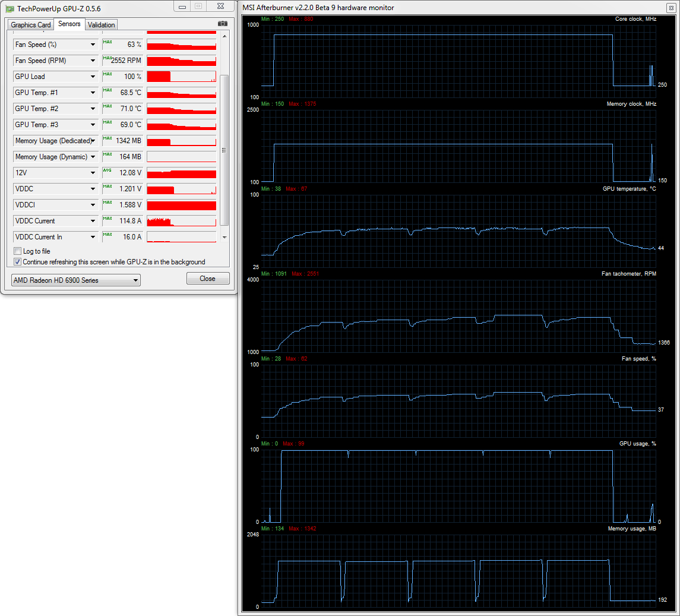680x616 pixels.
Task: Expand the VDDCI sensor dropdown
Action: click(93, 205)
